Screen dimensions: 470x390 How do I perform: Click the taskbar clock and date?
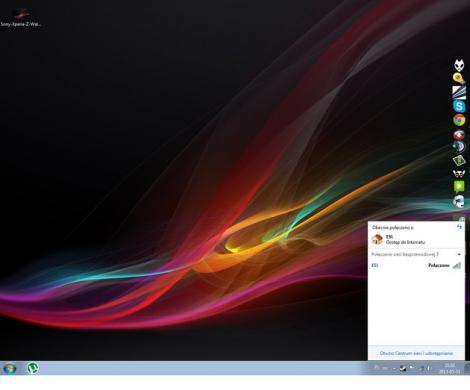point(450,368)
